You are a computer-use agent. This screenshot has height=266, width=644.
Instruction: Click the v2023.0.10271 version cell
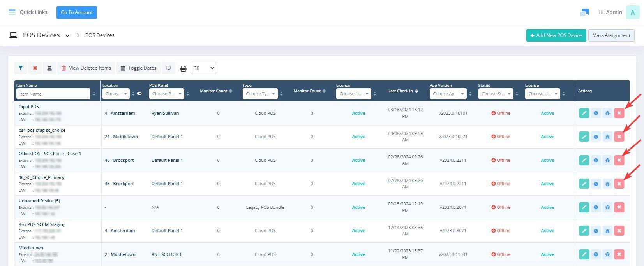pos(453,136)
